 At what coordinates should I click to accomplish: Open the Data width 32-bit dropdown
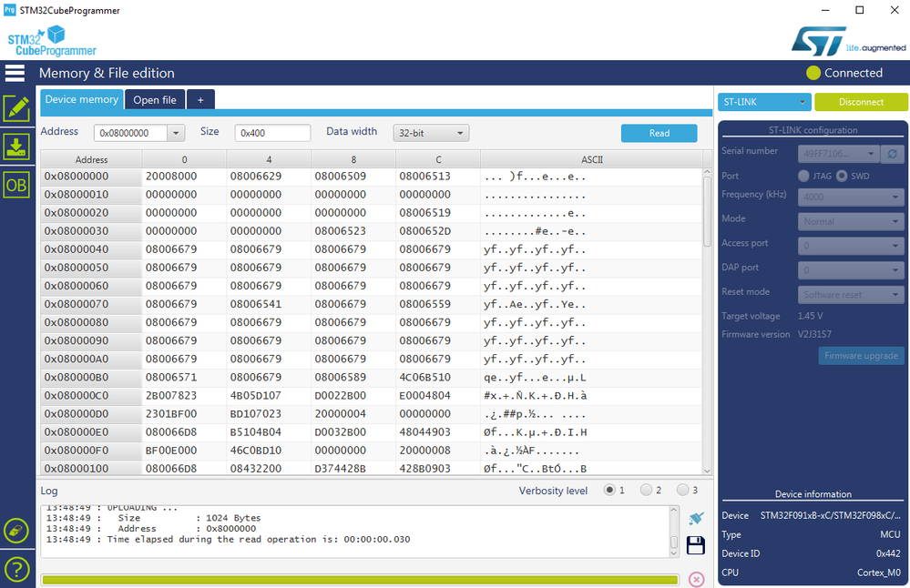[x=431, y=133]
